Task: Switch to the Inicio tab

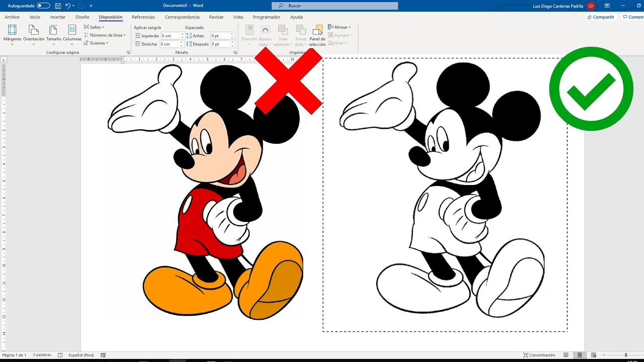Action: 35,17
